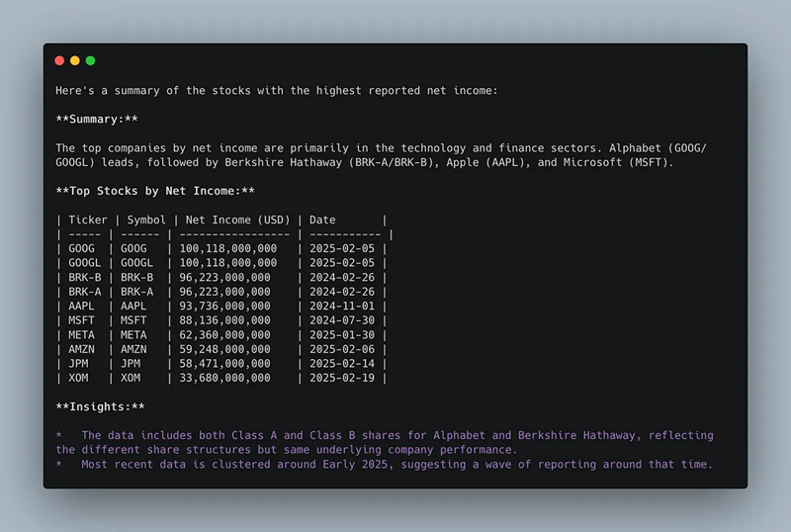Click net income value 33,680,000,000

(x=224, y=378)
